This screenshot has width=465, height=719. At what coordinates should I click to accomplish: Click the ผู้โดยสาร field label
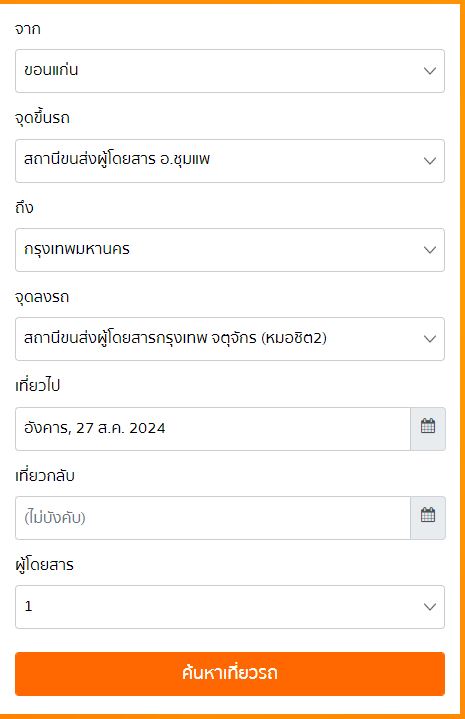44,564
